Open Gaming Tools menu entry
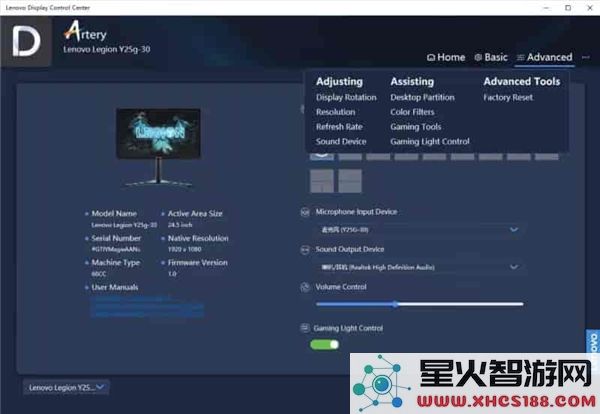This screenshot has width=600, height=414. (416, 127)
